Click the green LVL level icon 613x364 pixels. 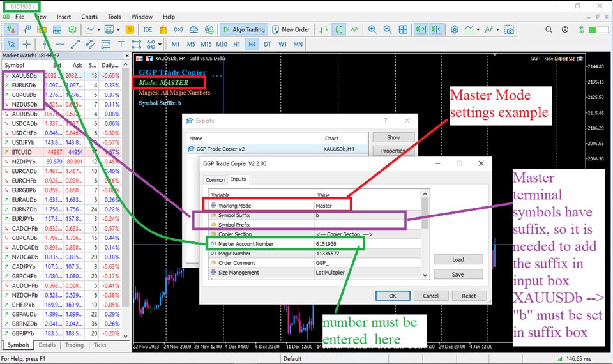point(581,29)
